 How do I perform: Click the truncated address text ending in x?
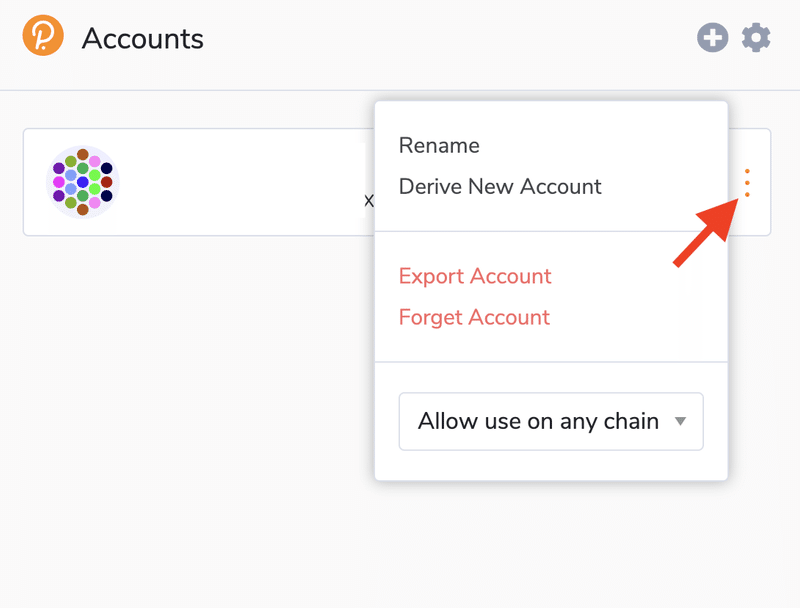368,200
